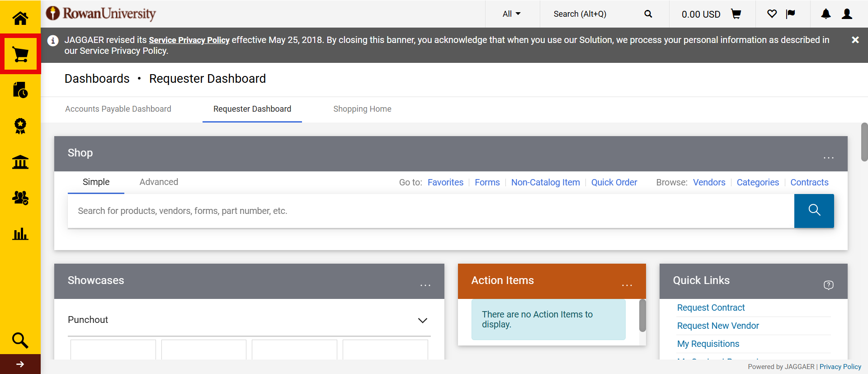Screen dimensions: 868x374
Task: View favorites via the heart icon
Action: [772, 14]
